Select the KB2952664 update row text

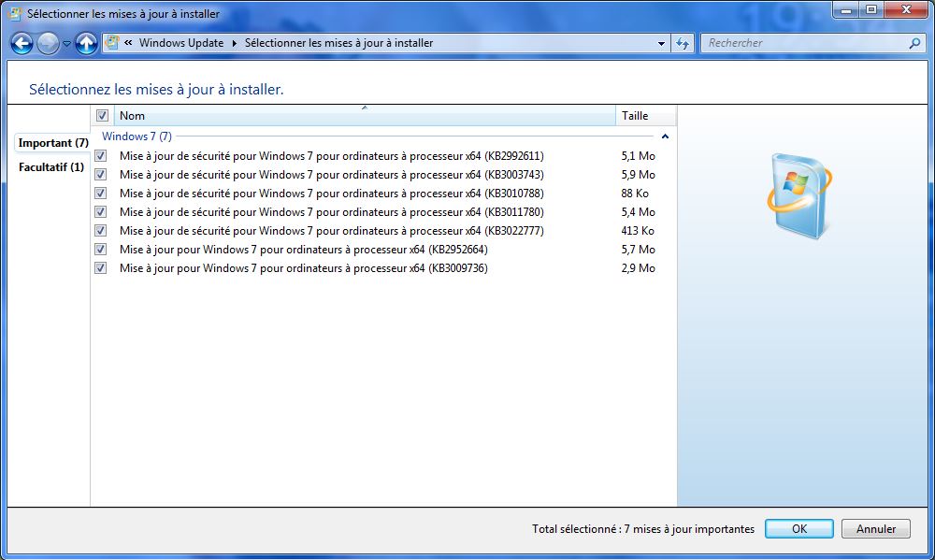(x=304, y=250)
